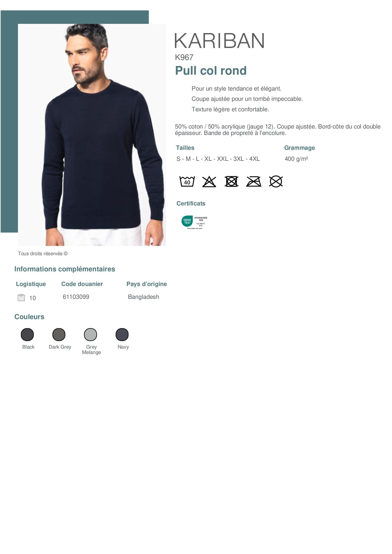This screenshot has height=554, width=392.
Task: Select the Black color swatch
Action: pos(27,334)
